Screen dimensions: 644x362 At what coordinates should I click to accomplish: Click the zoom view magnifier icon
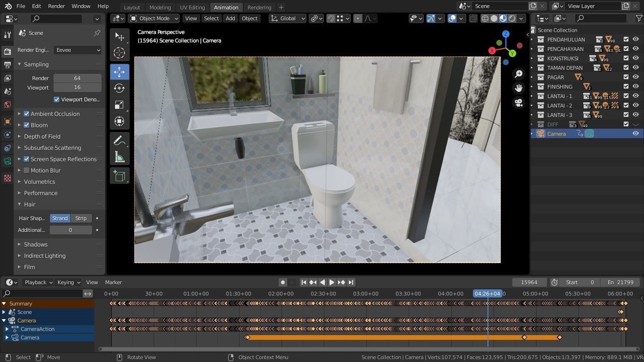(519, 74)
